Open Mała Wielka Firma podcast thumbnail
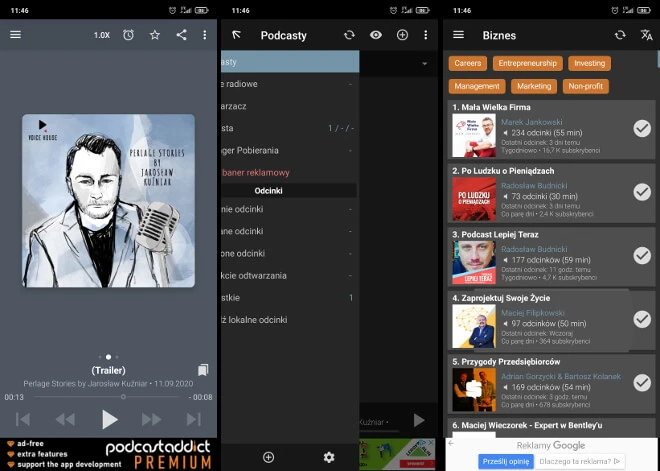This screenshot has width=660, height=471. coord(474,136)
